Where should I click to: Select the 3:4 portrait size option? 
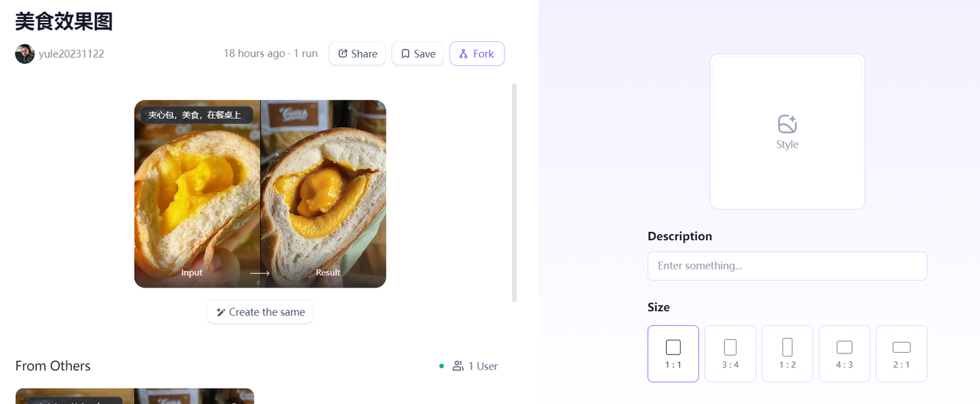pos(730,353)
